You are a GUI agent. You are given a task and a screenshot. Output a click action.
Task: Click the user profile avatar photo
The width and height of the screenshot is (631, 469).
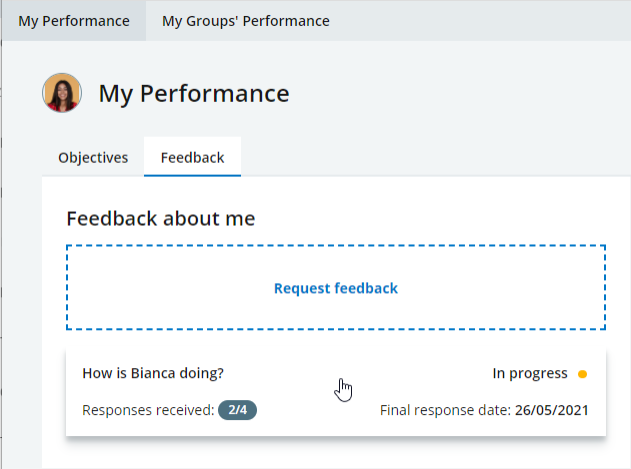pos(62,93)
